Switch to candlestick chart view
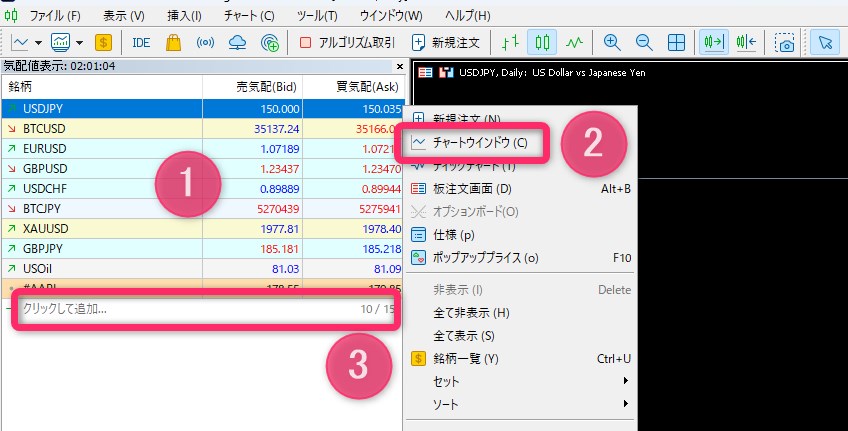The height and width of the screenshot is (431, 848). 542,42
